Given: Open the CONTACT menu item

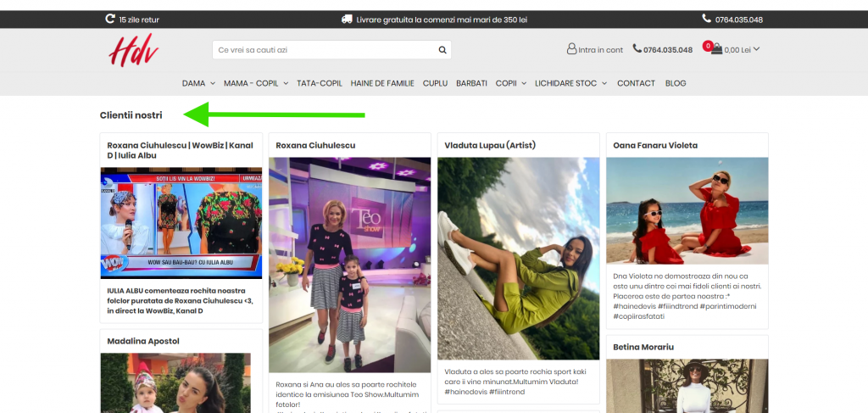Looking at the screenshot, I should pyautogui.click(x=636, y=83).
